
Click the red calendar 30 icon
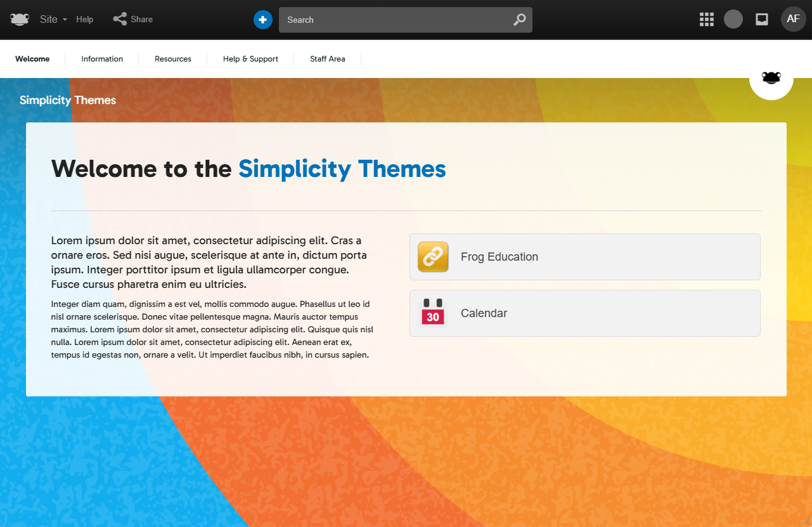point(433,313)
